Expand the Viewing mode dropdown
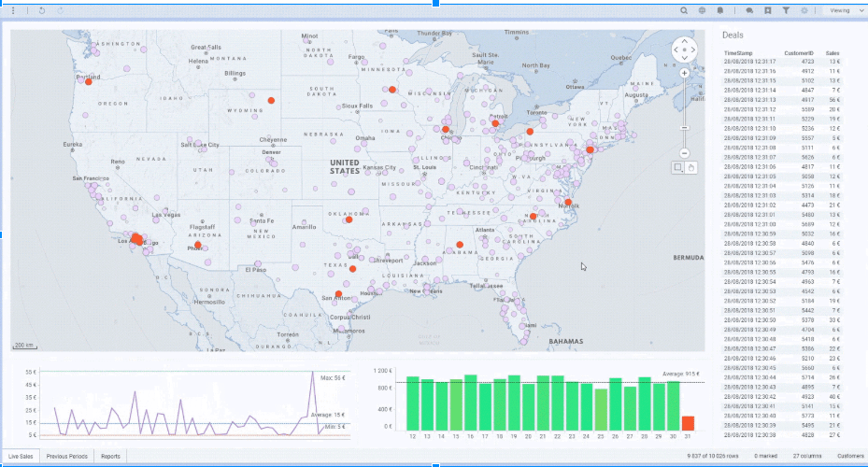The image size is (868, 467). 846,10
